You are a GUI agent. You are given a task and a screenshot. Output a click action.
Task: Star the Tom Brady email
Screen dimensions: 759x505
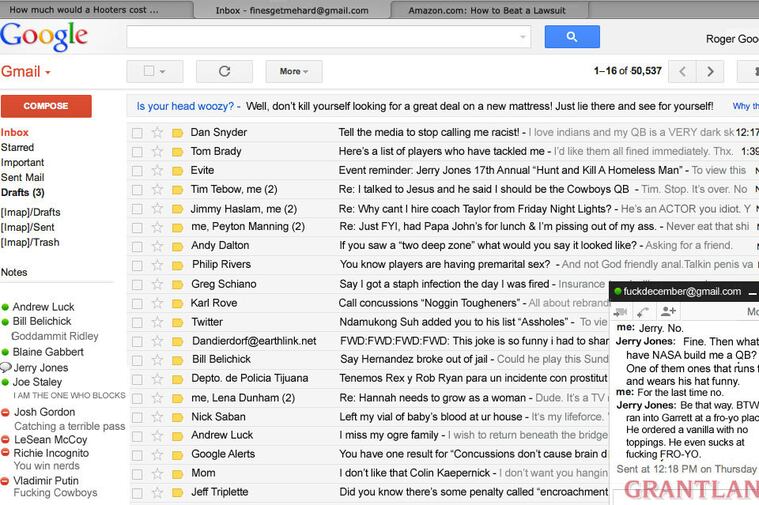[157, 152]
